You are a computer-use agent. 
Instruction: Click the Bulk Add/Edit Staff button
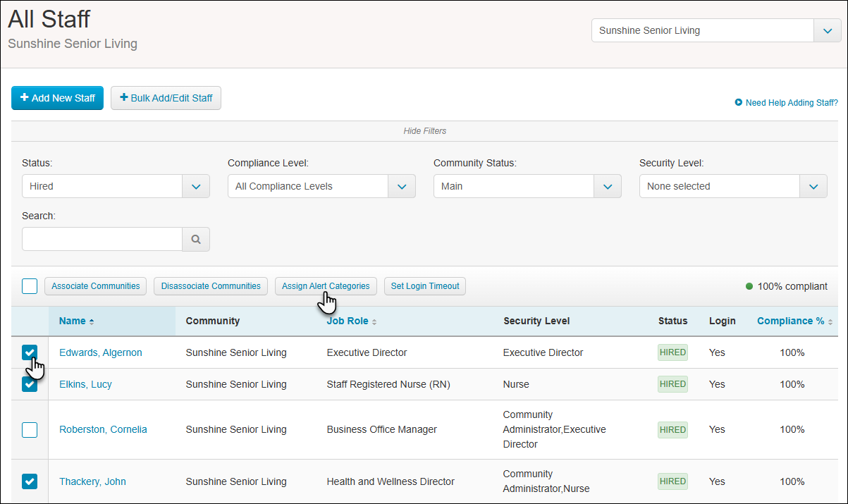tap(166, 98)
